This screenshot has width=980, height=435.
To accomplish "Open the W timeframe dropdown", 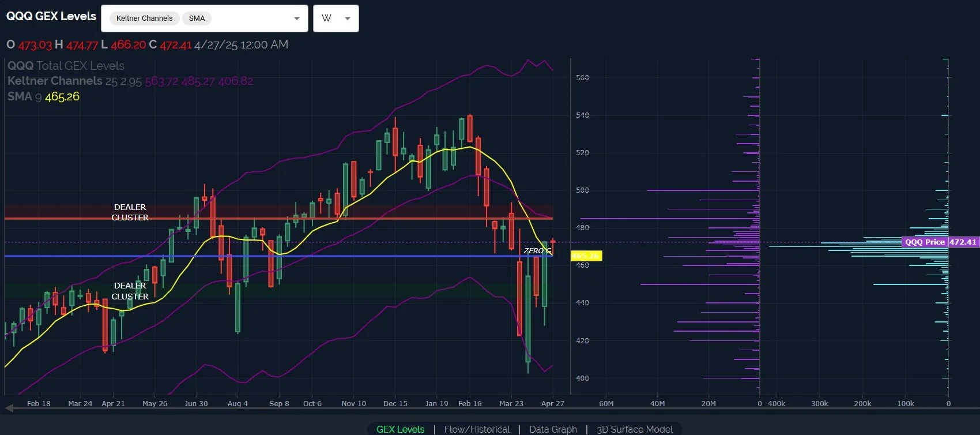I will tap(336, 18).
